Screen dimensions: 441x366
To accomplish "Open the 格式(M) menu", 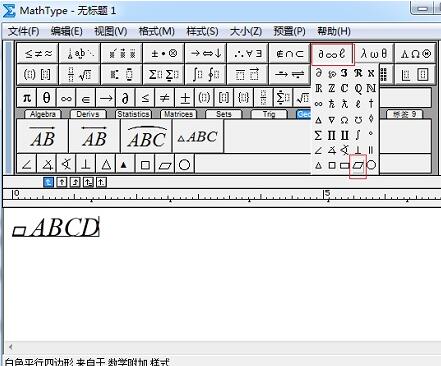I will pos(156,31).
